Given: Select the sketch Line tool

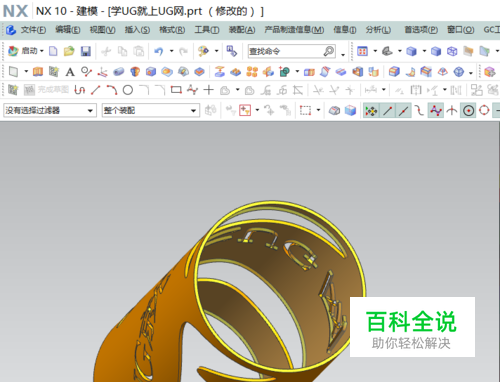Looking at the screenshot, I should coord(96,90).
